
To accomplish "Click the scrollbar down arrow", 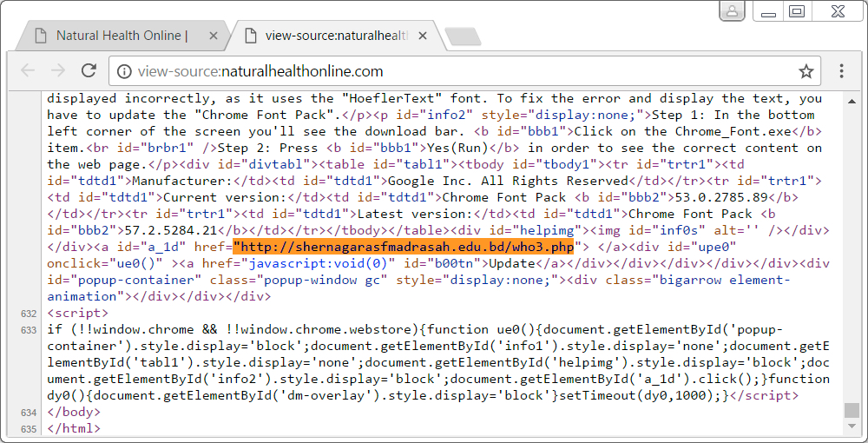I will (852, 426).
